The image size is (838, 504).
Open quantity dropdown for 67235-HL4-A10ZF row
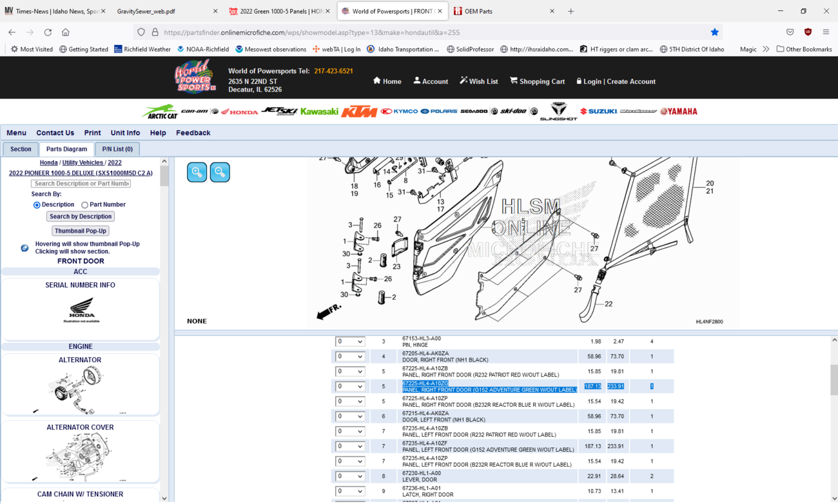(350, 446)
